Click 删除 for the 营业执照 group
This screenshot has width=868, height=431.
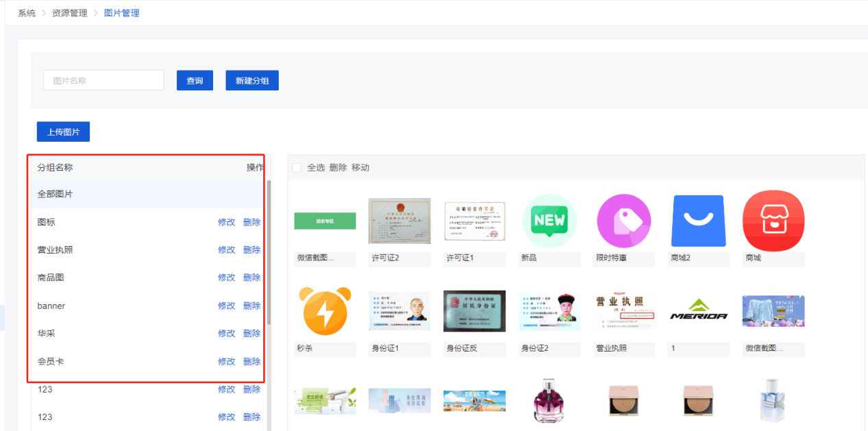(251, 250)
